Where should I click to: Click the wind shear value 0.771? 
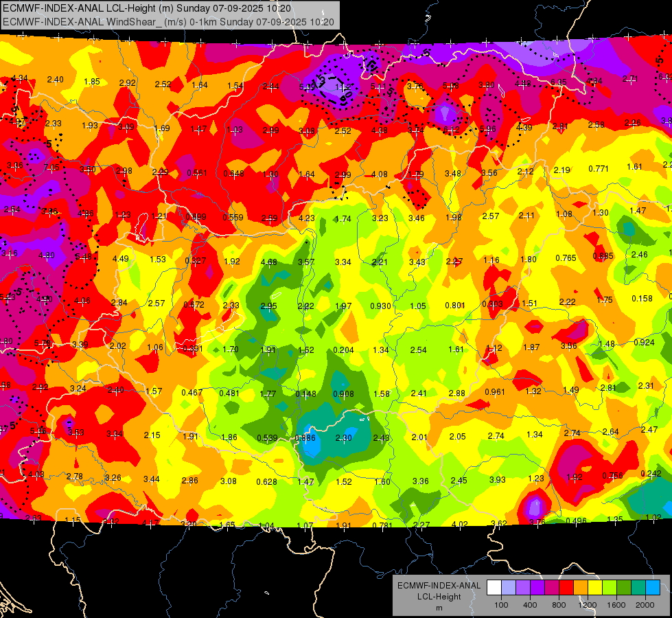coord(599,168)
